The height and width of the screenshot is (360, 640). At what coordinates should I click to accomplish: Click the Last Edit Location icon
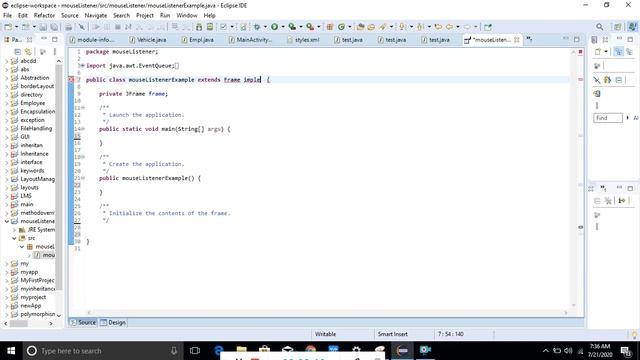438,27
